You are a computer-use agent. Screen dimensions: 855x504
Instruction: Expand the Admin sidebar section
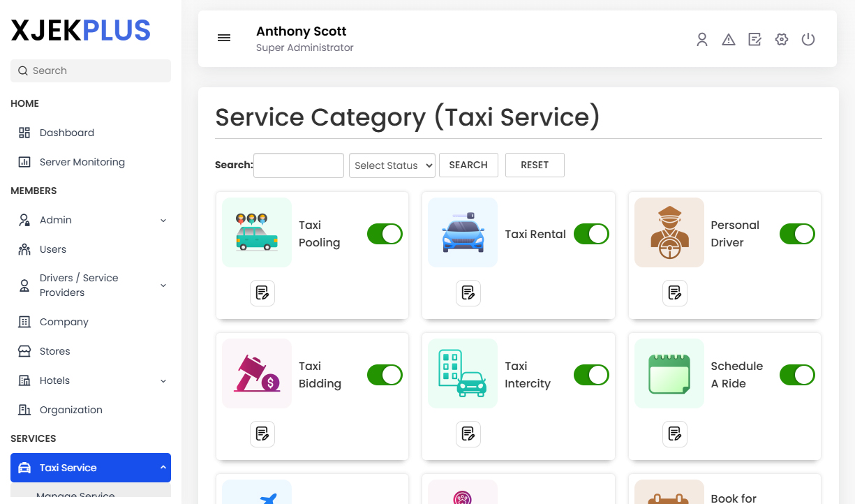pyautogui.click(x=56, y=219)
